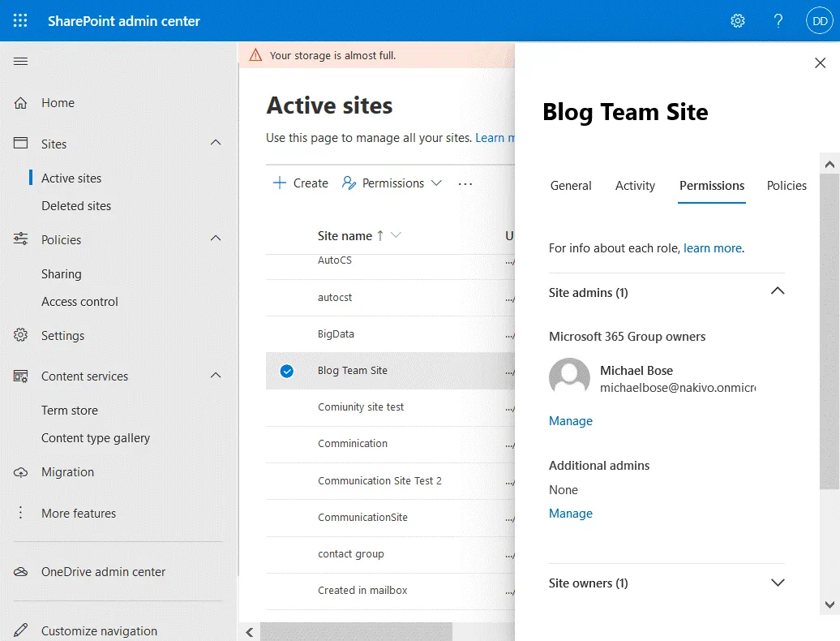
Task: Collapse the navigation with the hamburger icon
Action: (20, 61)
